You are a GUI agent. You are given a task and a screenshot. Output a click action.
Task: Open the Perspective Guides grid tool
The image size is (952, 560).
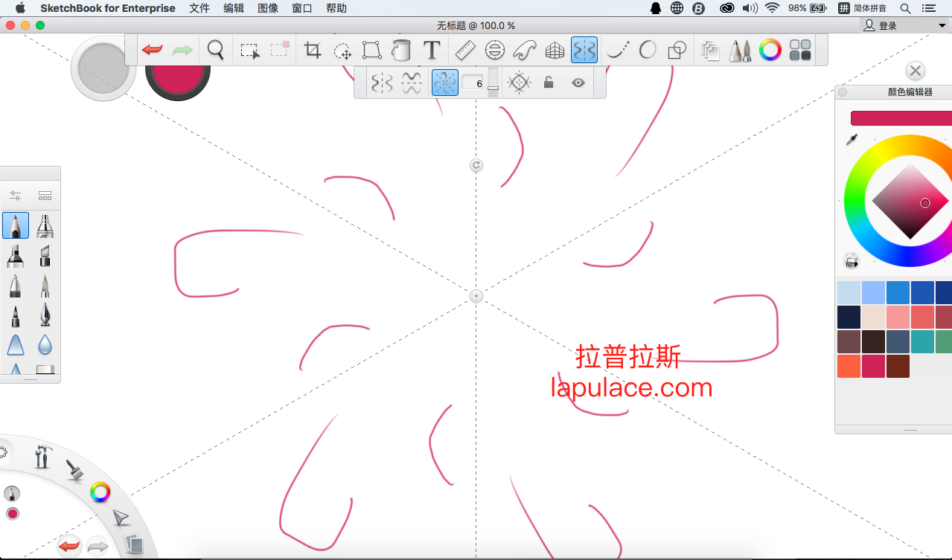[x=555, y=51]
